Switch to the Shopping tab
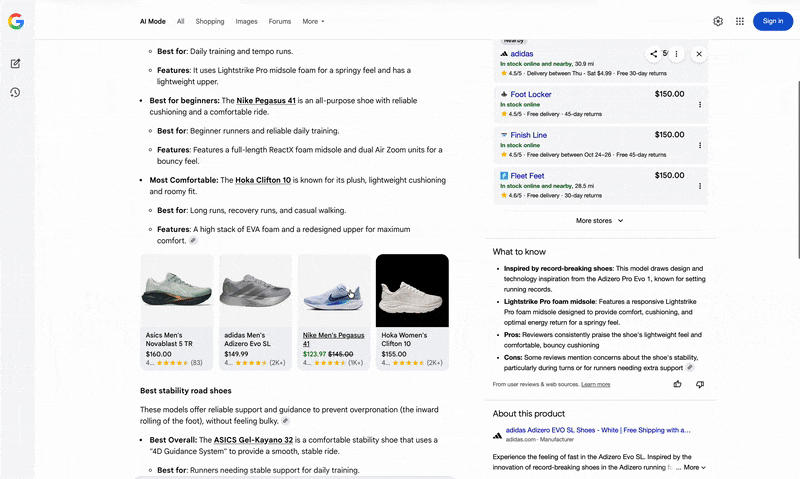The width and height of the screenshot is (800, 479). 210,21
